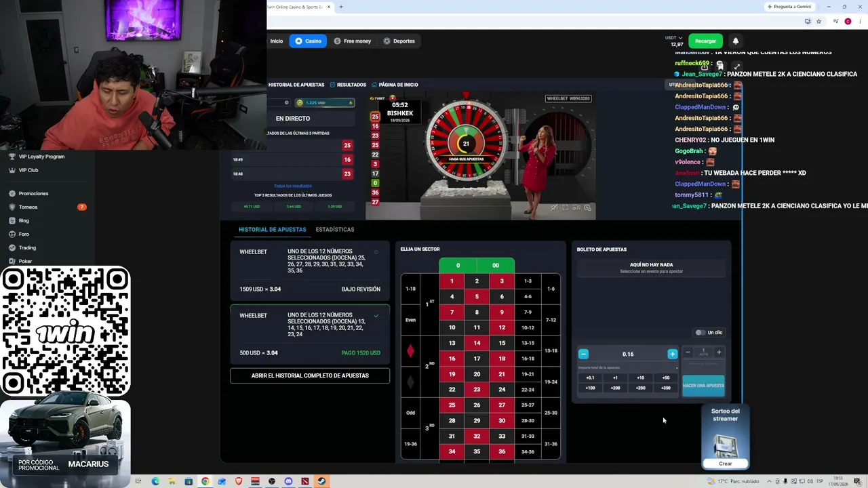Bookmark this page with the star icon

[x=818, y=21]
